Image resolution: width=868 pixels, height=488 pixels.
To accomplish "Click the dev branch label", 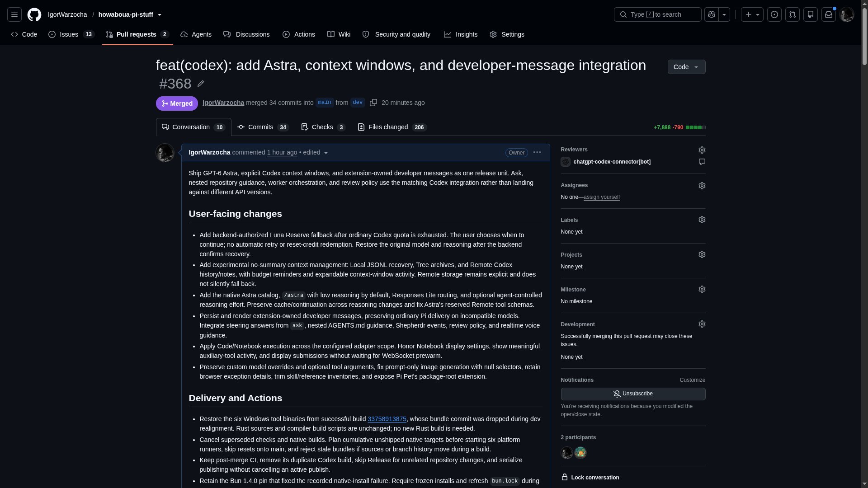I will 358,103.
